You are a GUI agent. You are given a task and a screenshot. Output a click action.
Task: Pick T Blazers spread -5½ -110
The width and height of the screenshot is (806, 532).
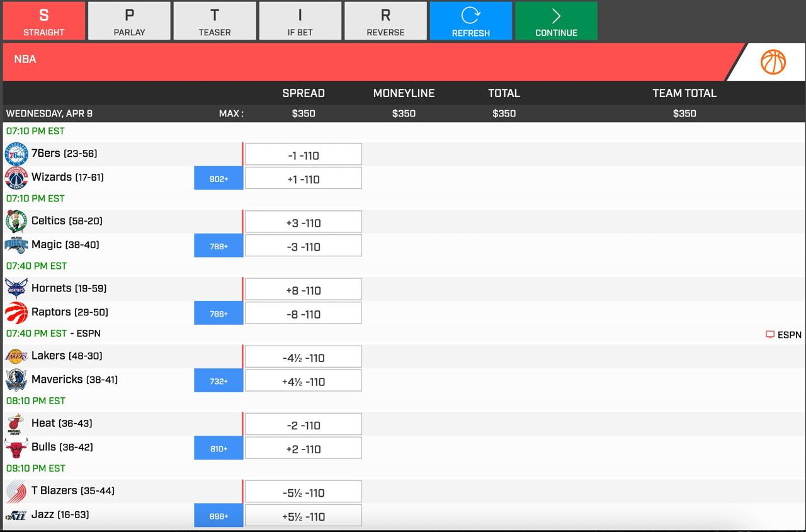(304, 492)
